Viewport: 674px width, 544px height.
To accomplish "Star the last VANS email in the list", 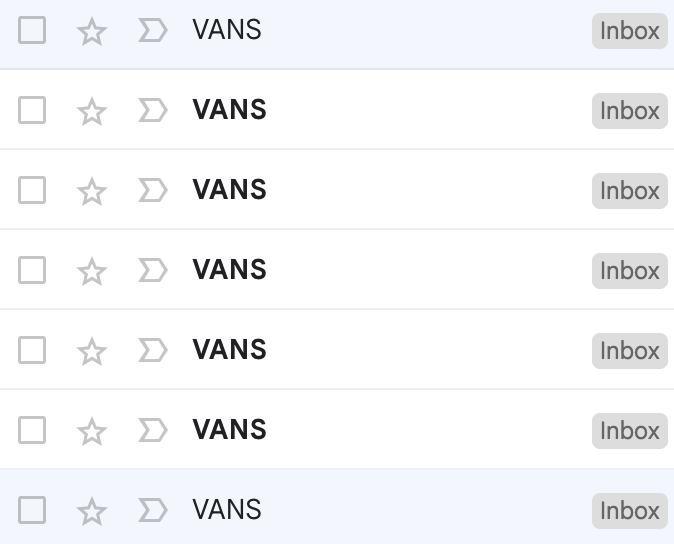I will 92,511.
